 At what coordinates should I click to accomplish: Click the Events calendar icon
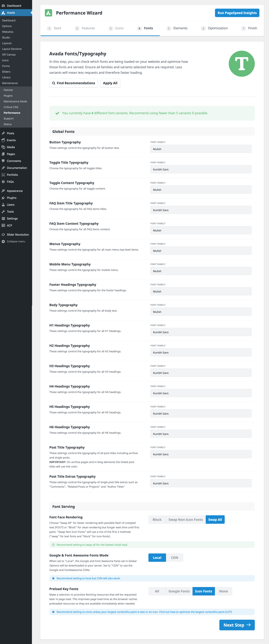tap(3, 140)
